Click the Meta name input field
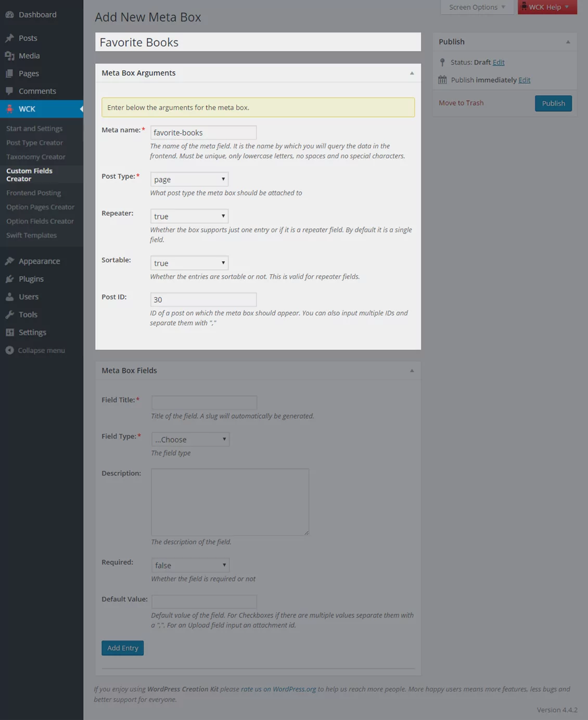588x720 pixels. 203,133
